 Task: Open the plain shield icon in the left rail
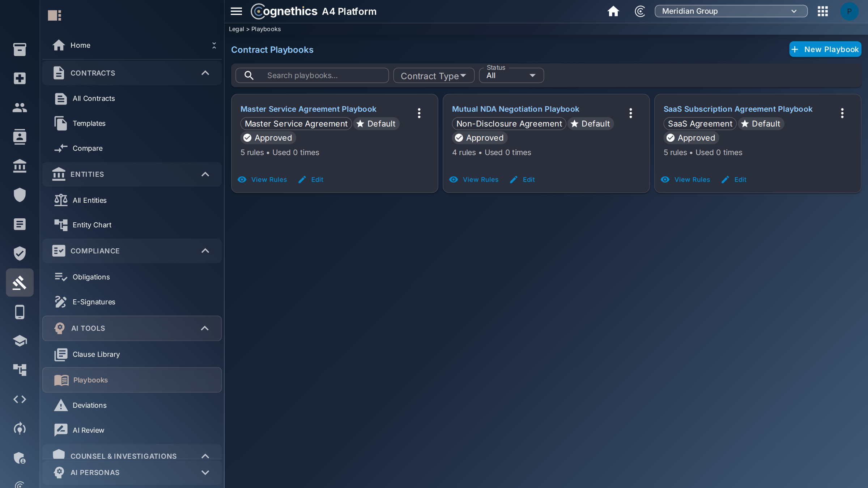[x=20, y=195]
